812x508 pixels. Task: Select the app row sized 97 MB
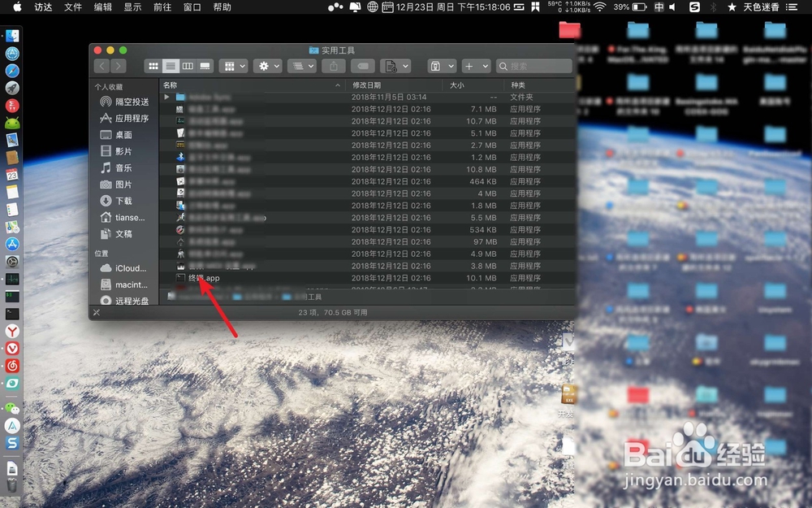click(367, 241)
